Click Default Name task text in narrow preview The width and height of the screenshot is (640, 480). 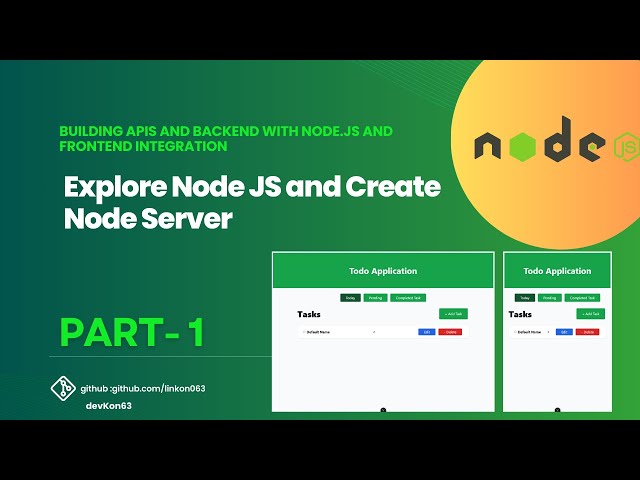tap(529, 332)
